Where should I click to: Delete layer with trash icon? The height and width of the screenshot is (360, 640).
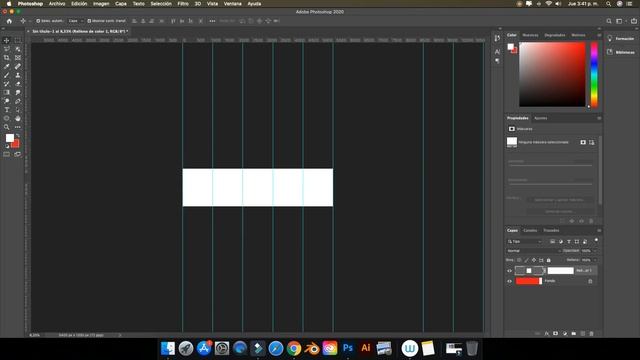pyautogui.click(x=591, y=333)
